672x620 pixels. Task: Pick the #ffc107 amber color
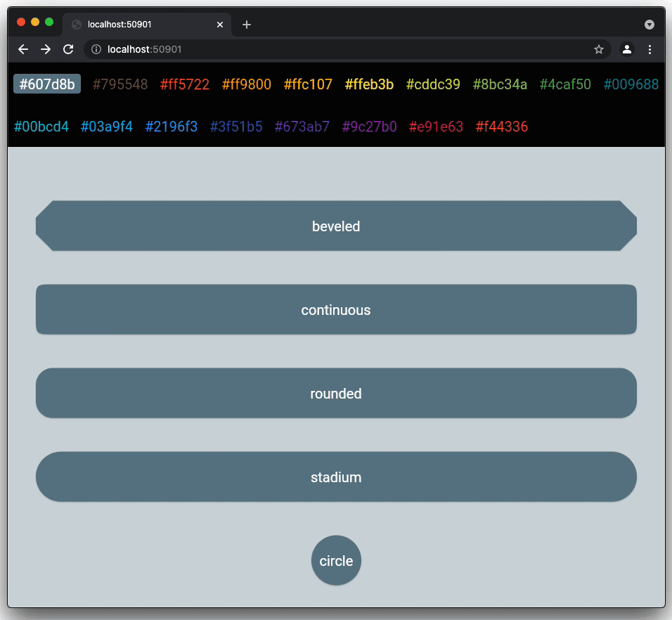point(308,84)
